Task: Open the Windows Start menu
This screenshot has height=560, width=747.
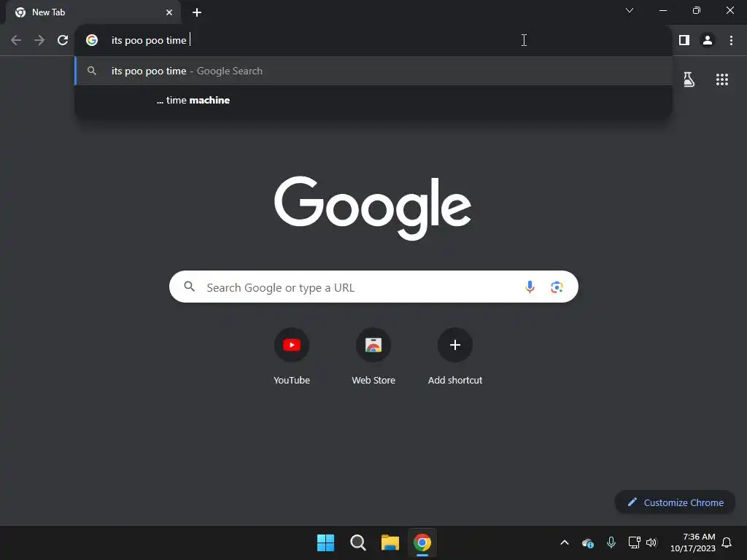Action: pos(326,542)
